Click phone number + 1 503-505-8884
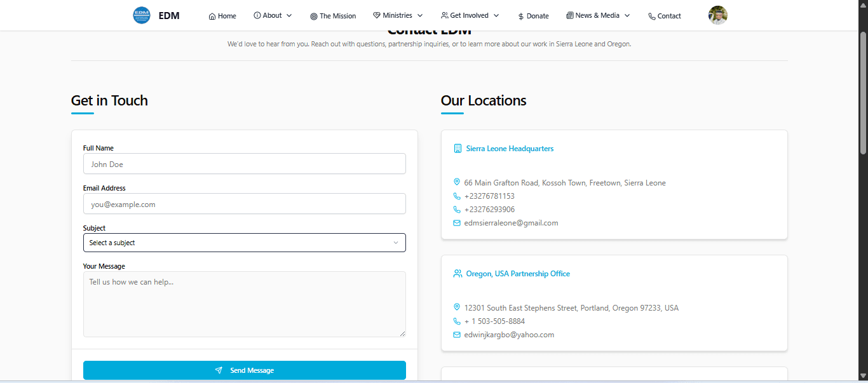 (494, 321)
